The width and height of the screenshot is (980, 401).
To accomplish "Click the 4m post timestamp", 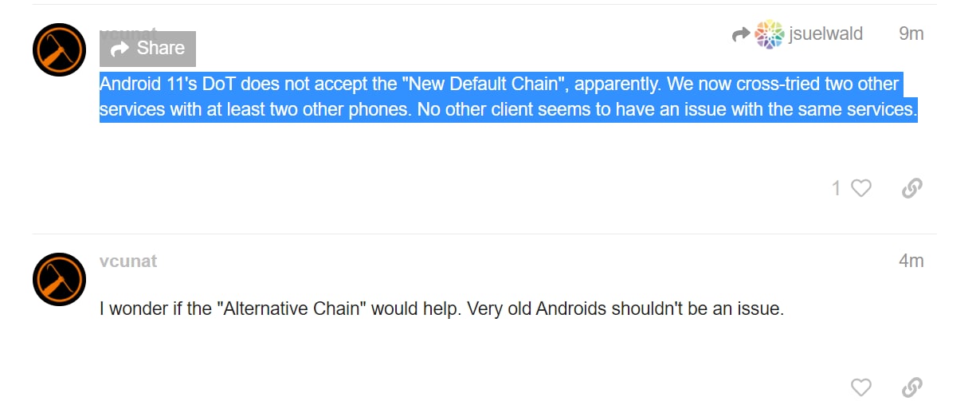I will pos(911,261).
